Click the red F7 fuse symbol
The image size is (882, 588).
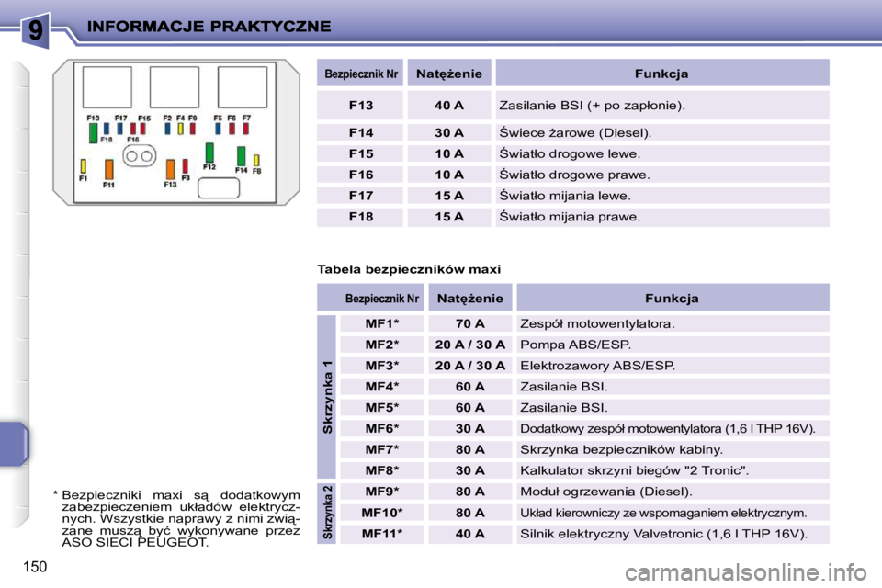click(246, 129)
